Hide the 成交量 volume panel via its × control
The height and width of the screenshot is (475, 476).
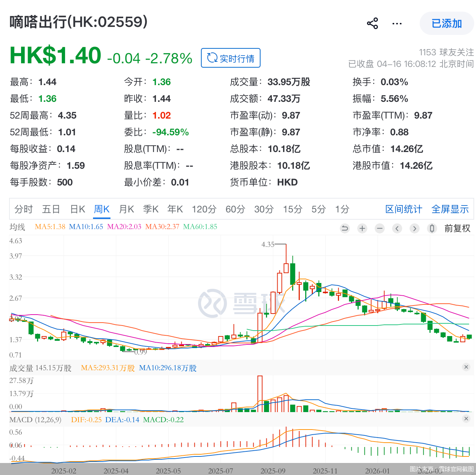[x=467, y=367]
